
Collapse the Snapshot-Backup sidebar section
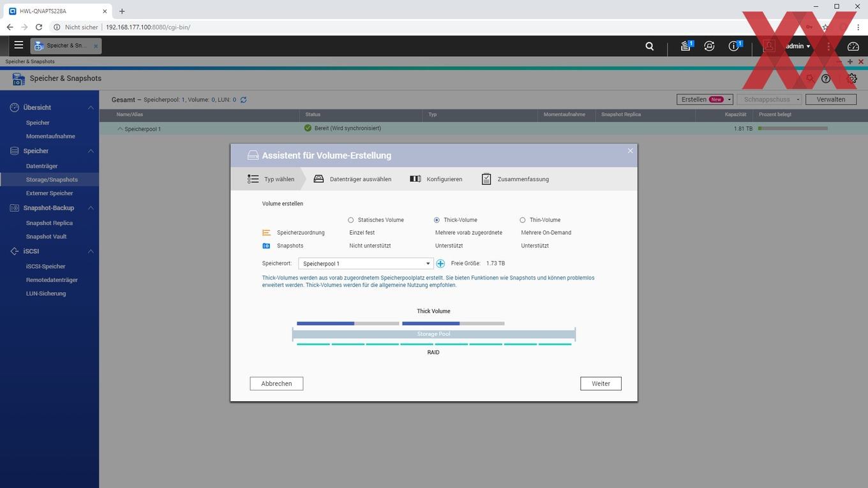coord(91,208)
